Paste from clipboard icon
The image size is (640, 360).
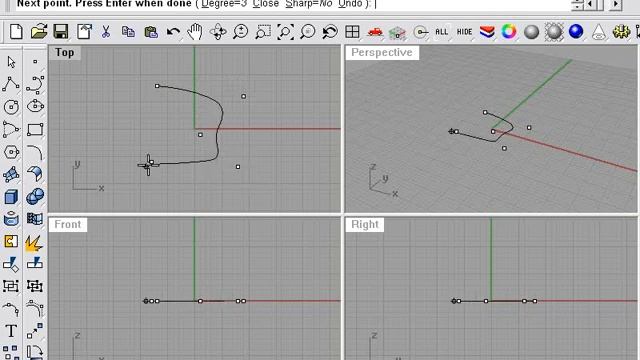coord(151,32)
